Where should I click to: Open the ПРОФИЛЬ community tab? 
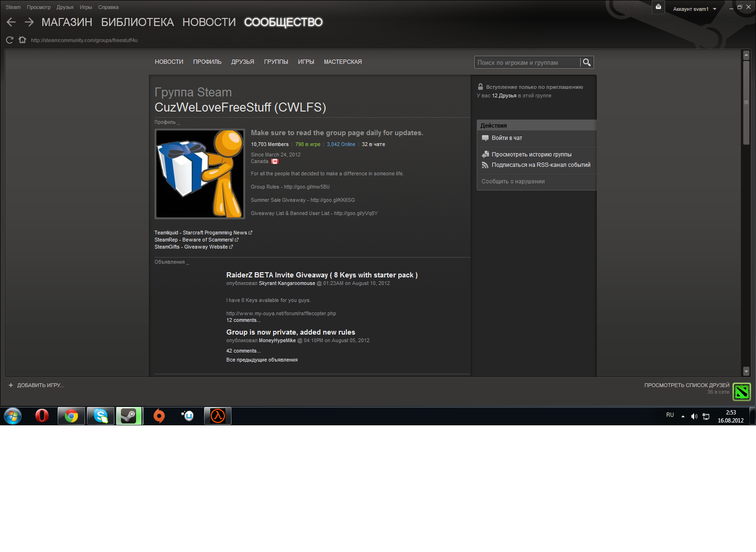[x=207, y=62]
